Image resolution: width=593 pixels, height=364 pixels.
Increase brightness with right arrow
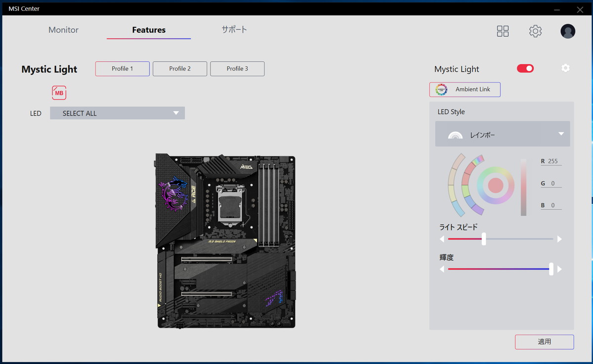[x=559, y=269]
